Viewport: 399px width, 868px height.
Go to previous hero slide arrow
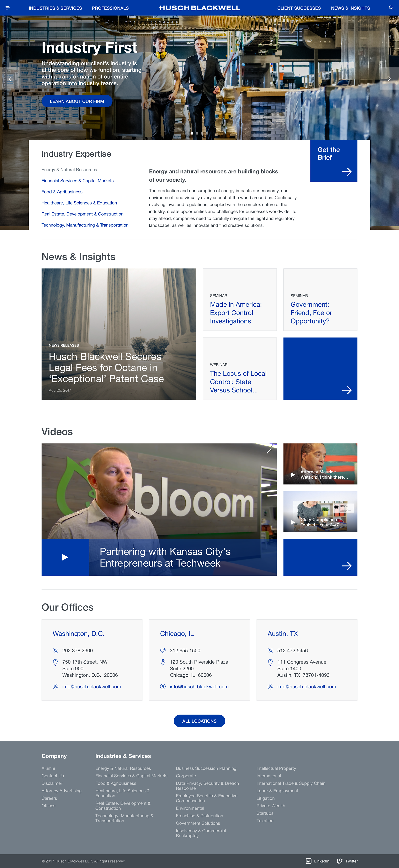pyautogui.click(x=10, y=78)
